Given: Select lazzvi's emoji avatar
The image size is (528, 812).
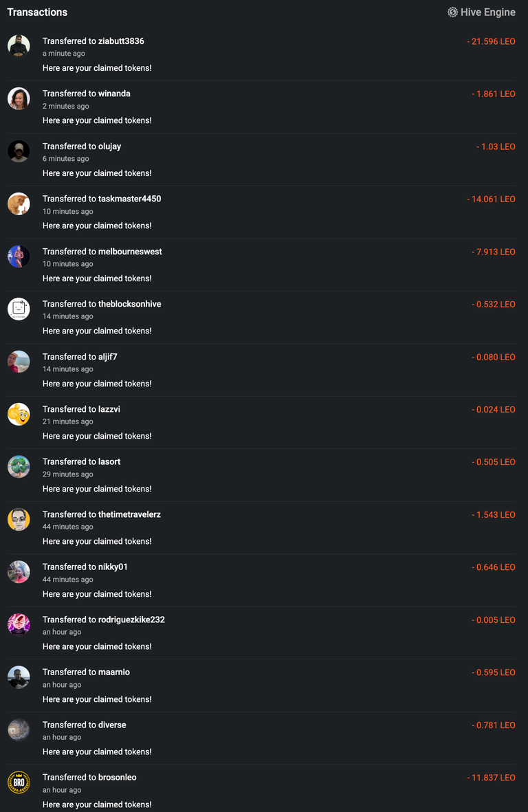Looking at the screenshot, I should tap(19, 414).
